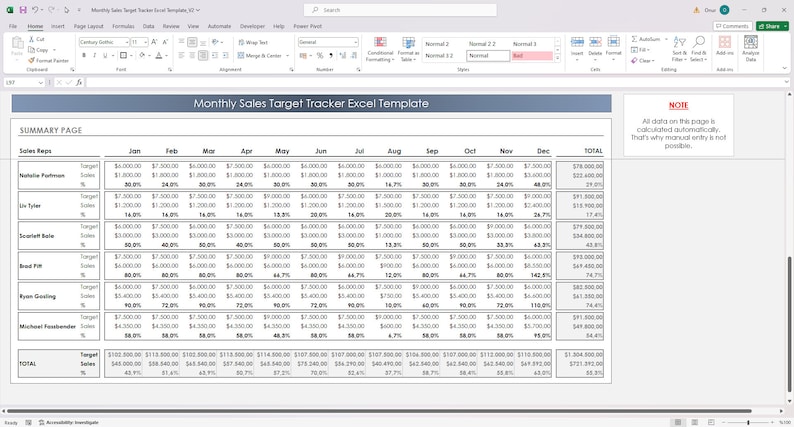Apply comma style number format
Image resolution: width=794 pixels, height=427 pixels.
pyautogui.click(x=331, y=55)
